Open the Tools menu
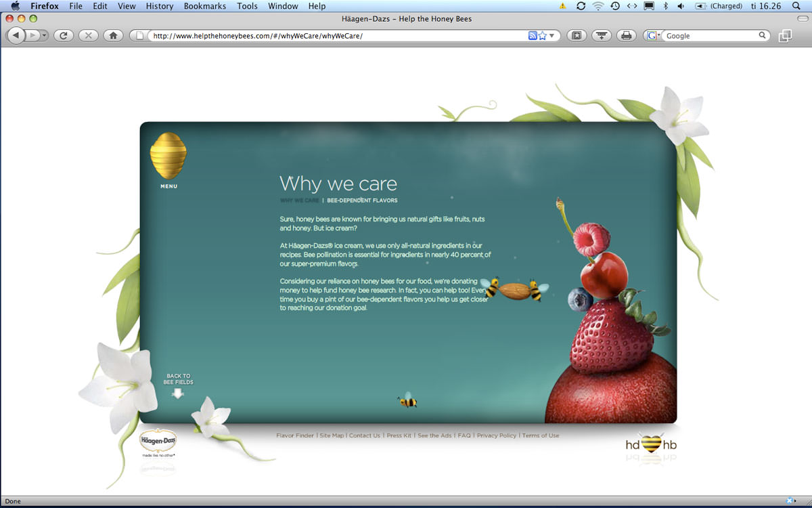 [247, 6]
